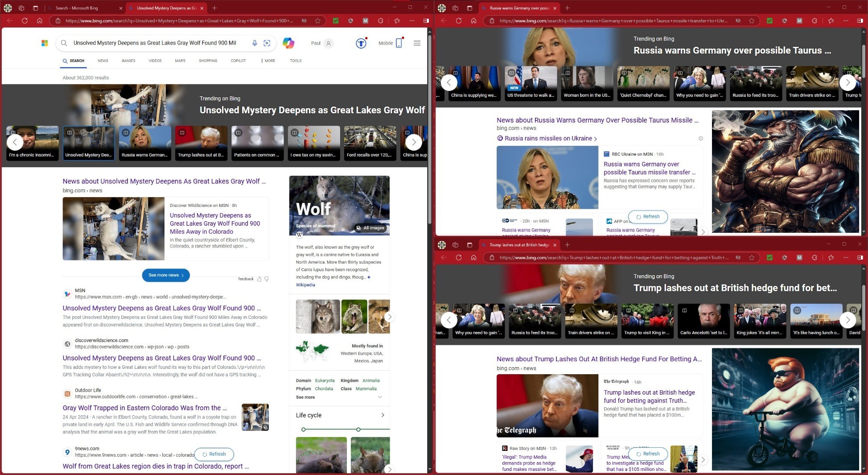Open tab actions menu in left window

35,8
